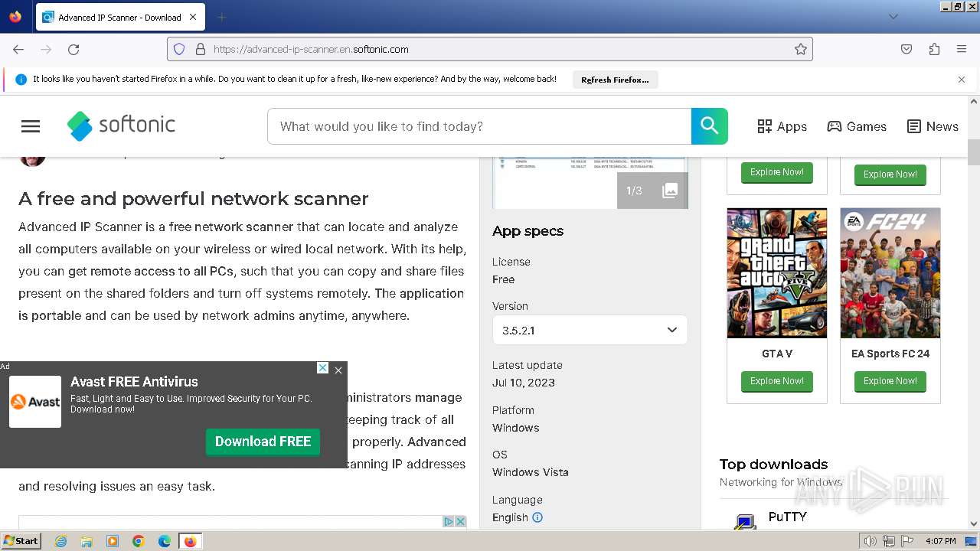Image resolution: width=980 pixels, height=551 pixels.
Task: Click the taskbar clock 4:07 PM
Action: (x=941, y=541)
